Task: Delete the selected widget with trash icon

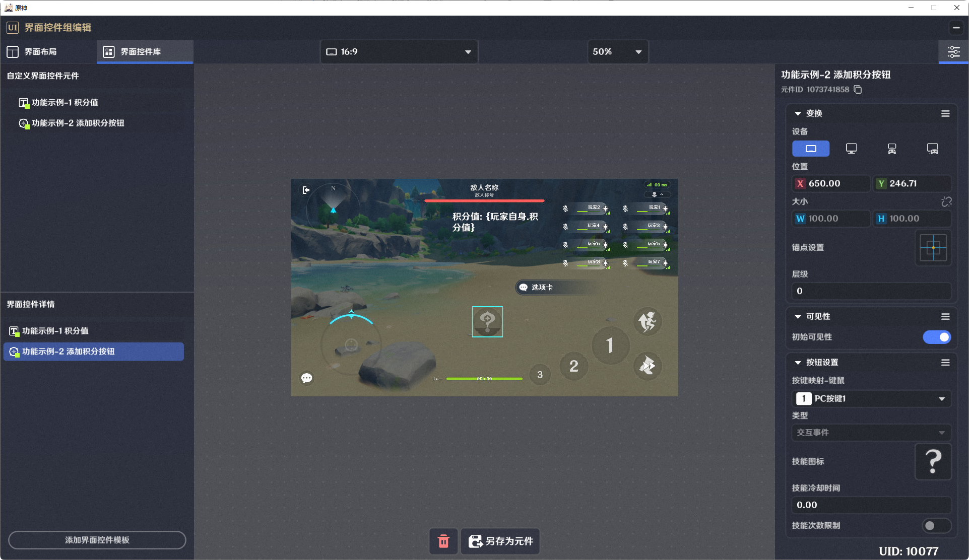Action: point(443,541)
